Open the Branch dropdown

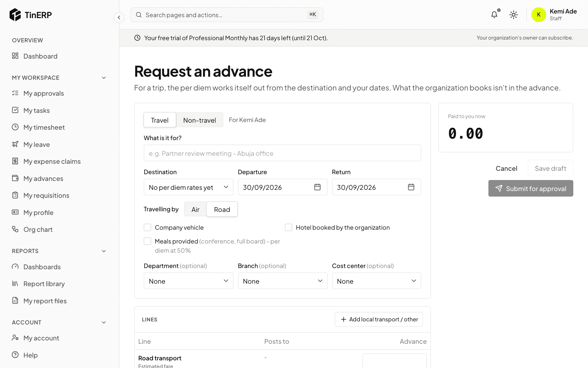282,281
